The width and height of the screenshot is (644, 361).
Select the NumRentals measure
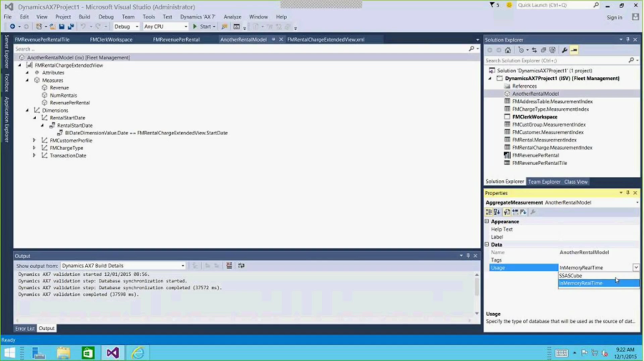coord(63,95)
